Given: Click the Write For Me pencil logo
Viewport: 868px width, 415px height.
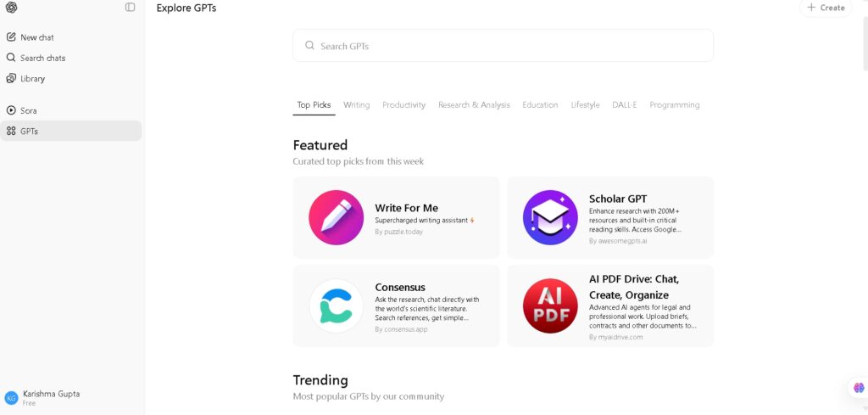Looking at the screenshot, I should click(336, 217).
